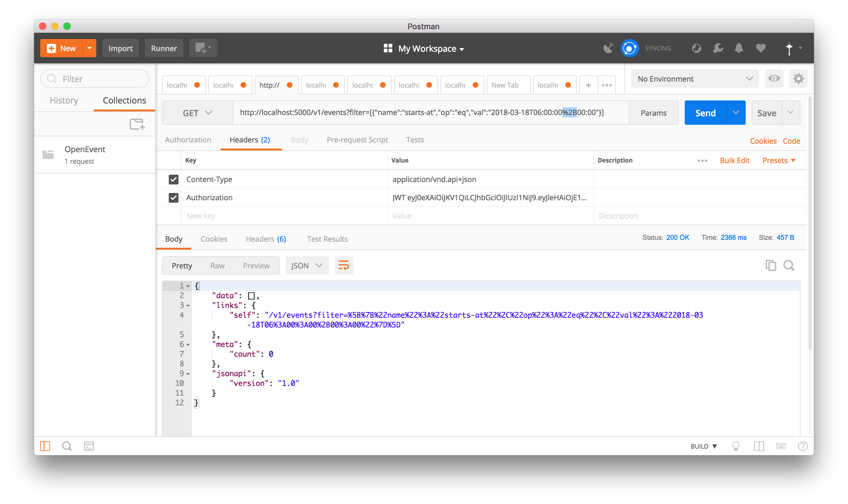Click the Bulk Edit link
This screenshot has height=504, width=848.
click(x=734, y=161)
